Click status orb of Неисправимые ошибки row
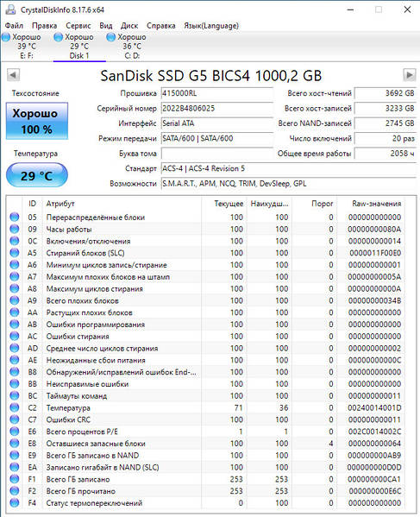The image size is (420, 517). 15,384
